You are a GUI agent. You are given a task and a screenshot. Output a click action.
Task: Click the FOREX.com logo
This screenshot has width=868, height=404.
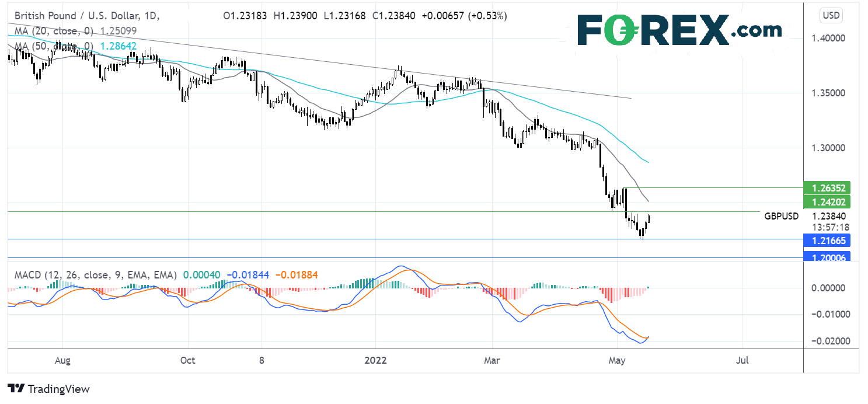tap(679, 30)
